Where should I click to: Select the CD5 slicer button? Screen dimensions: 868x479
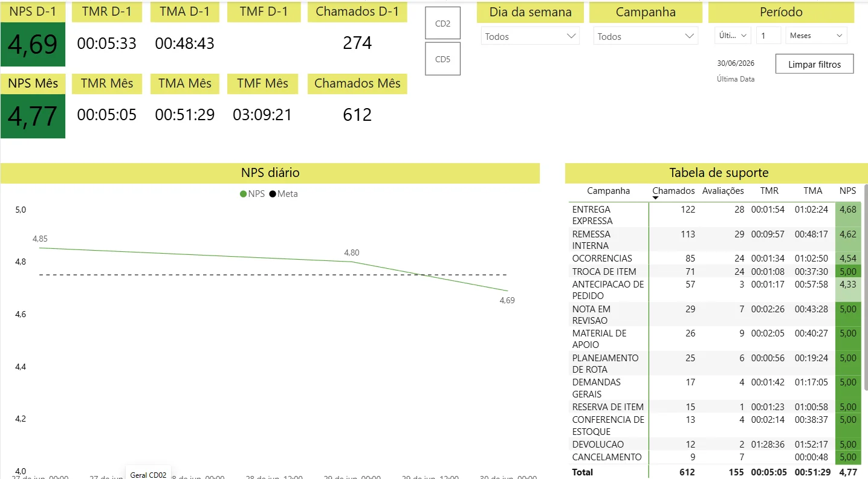pyautogui.click(x=442, y=59)
